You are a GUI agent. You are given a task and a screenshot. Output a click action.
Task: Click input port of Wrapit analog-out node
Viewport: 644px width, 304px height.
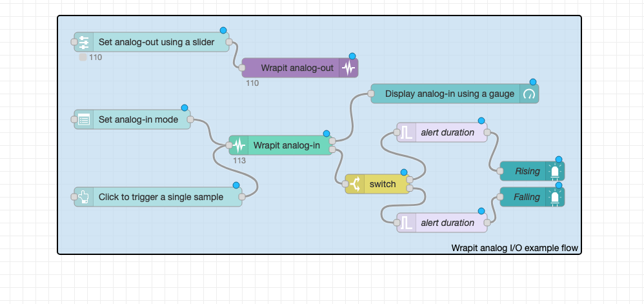[242, 68]
